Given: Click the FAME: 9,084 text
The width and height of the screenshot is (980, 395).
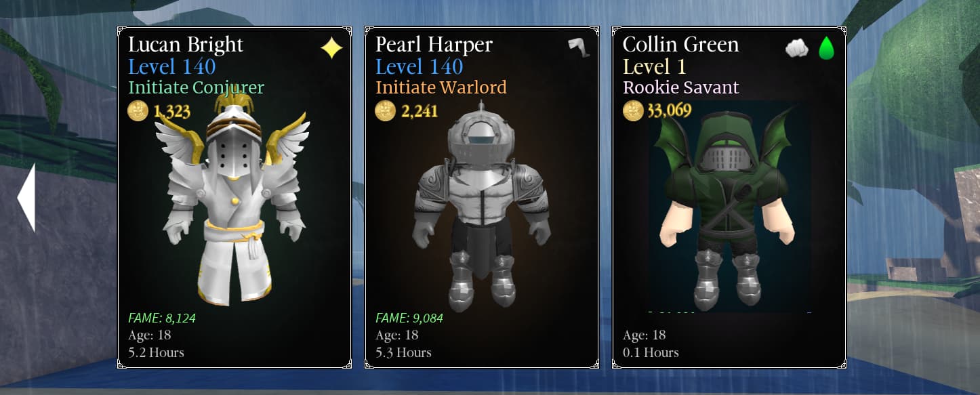Looking at the screenshot, I should click(409, 318).
